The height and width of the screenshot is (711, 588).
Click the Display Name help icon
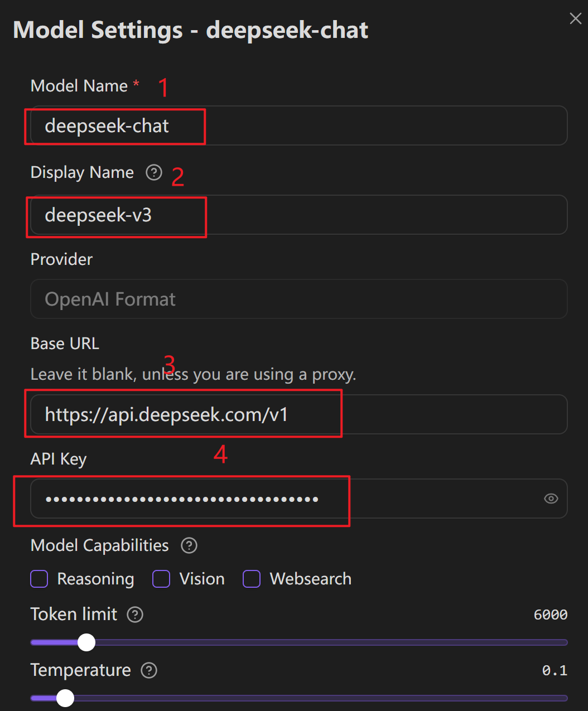(x=153, y=172)
